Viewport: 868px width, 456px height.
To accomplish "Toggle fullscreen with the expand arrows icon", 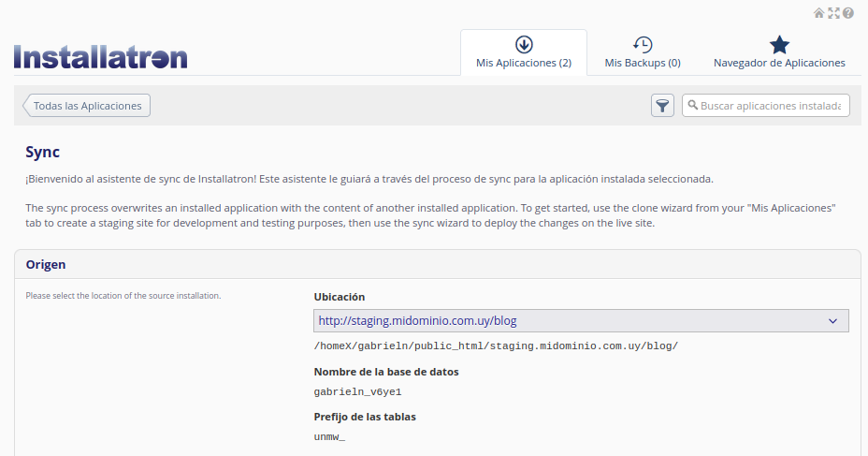I will click(833, 13).
